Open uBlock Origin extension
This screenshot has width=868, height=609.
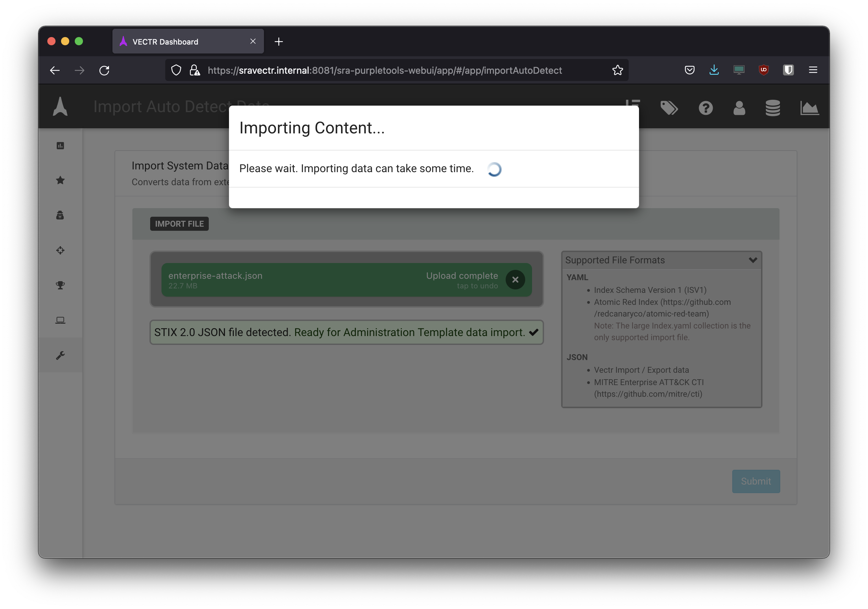tap(764, 70)
